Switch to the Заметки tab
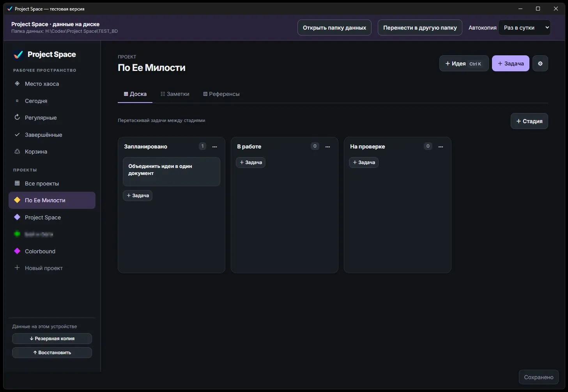 (x=175, y=94)
